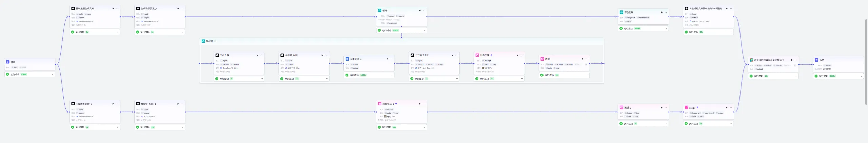Run the 基于主题生成文案 node
Screen dimensions: 868x143
pyautogui.click(x=113, y=9)
